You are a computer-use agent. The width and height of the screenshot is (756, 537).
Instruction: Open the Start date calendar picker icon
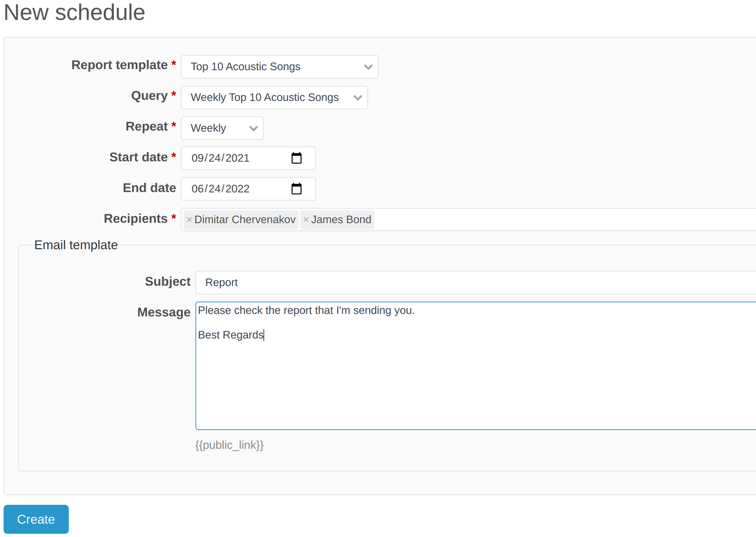pyautogui.click(x=297, y=158)
